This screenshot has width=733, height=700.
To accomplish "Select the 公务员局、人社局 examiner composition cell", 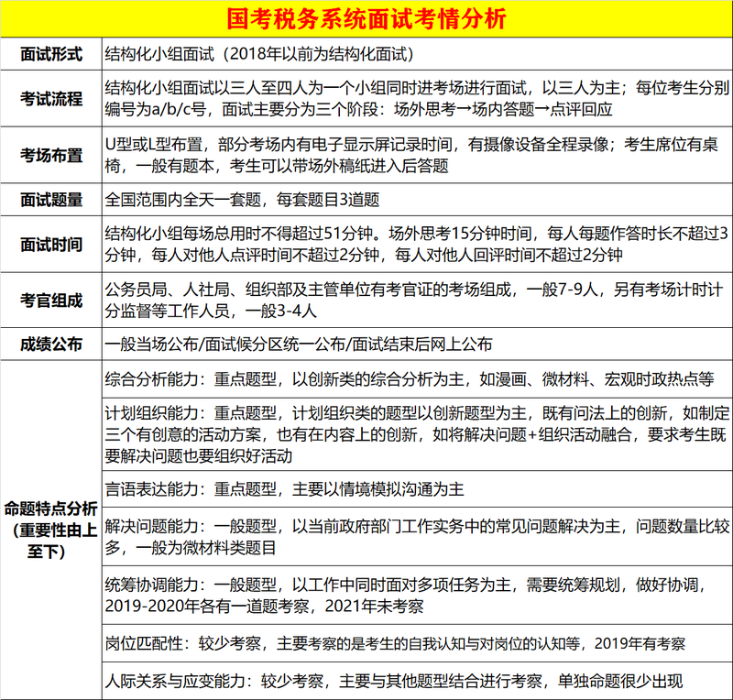I will 416,300.
